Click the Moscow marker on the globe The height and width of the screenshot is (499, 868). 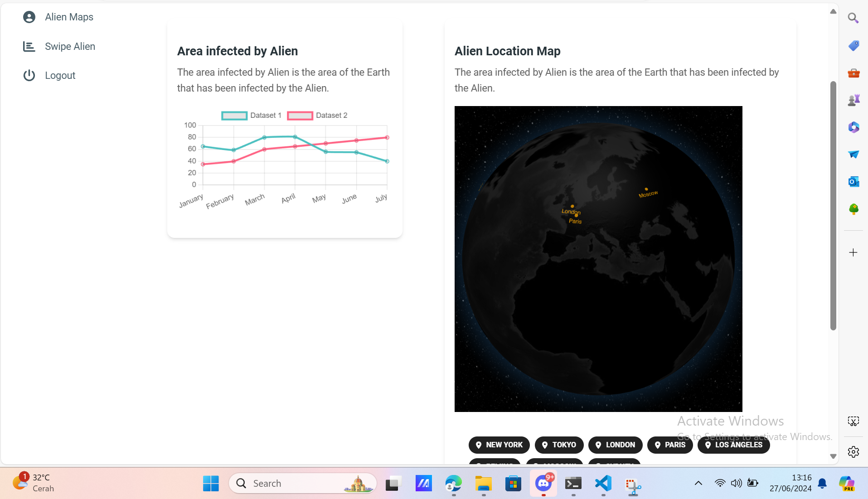(x=646, y=189)
